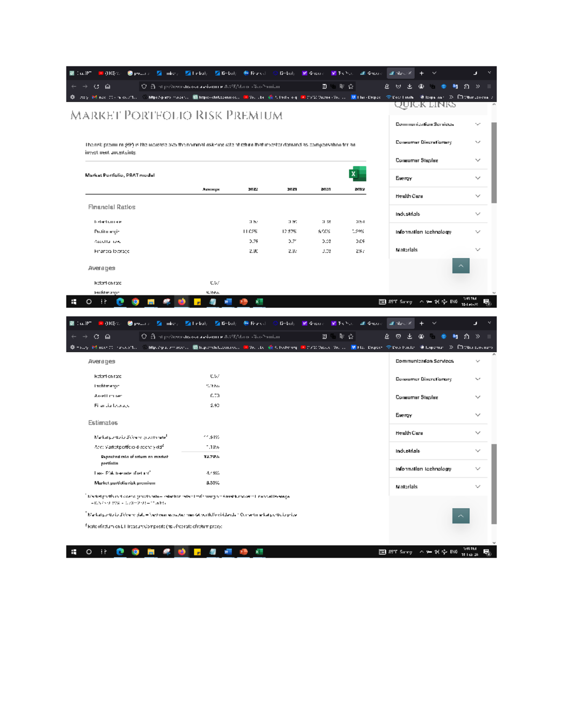Click the Home button in the lower screenshot's browser
This screenshot has height=728, width=563.
[x=107, y=337]
